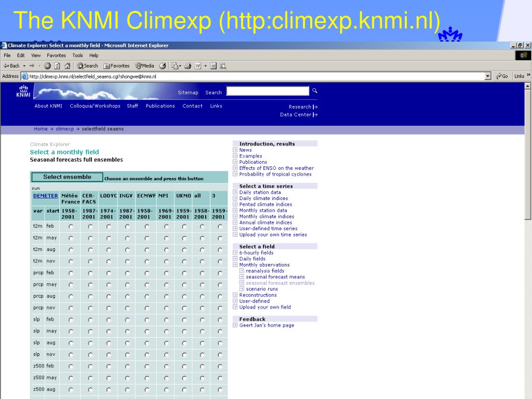Click the climexp breadcrumb link
This screenshot has width=532, height=399.
[x=65, y=129]
